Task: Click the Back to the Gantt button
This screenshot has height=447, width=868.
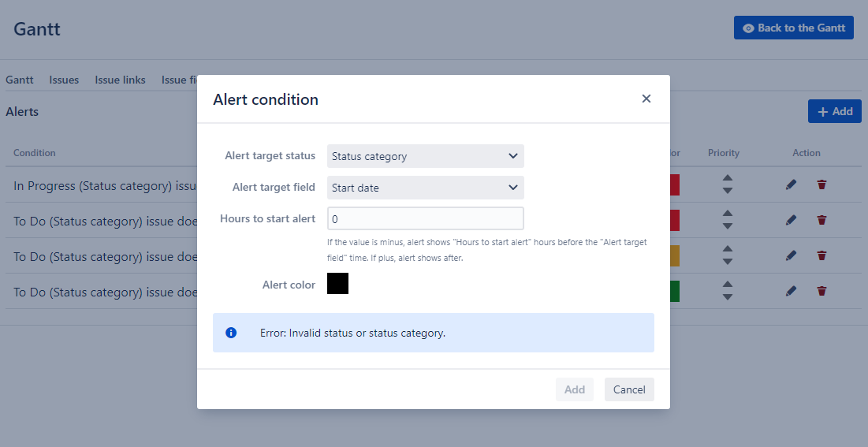Action: pyautogui.click(x=793, y=28)
